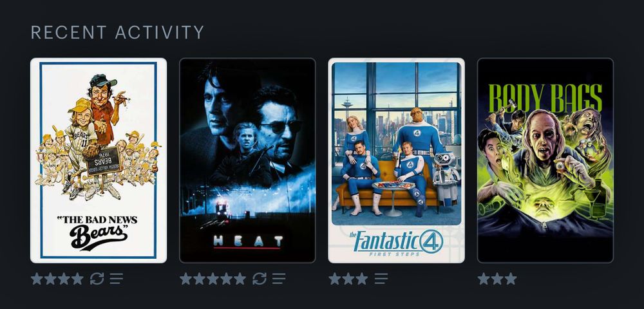Select the first star below Body Bags

pos(484,279)
